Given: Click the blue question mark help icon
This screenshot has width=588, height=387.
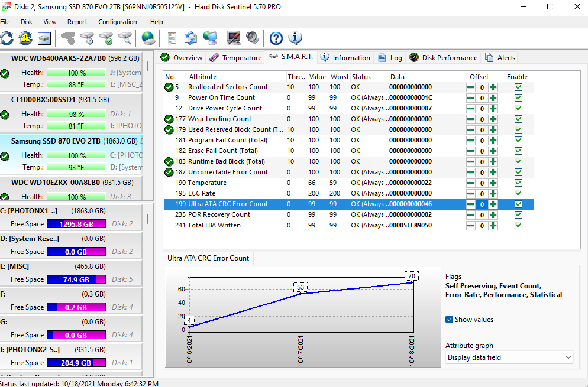Looking at the screenshot, I should 276,38.
